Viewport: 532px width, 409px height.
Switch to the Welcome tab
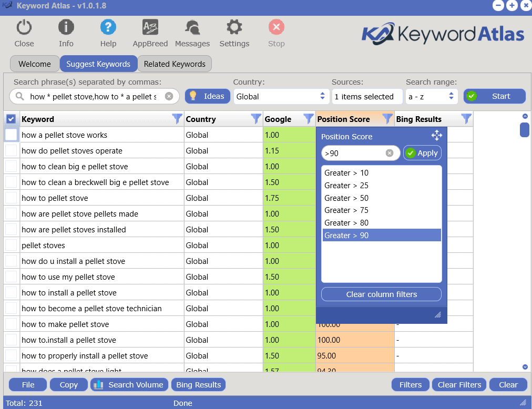click(x=35, y=64)
